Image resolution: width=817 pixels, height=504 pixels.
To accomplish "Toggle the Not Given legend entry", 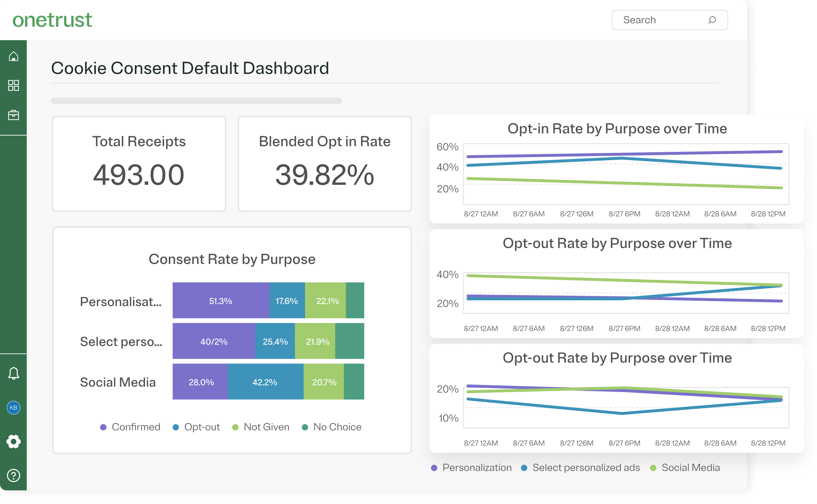I will (x=261, y=427).
